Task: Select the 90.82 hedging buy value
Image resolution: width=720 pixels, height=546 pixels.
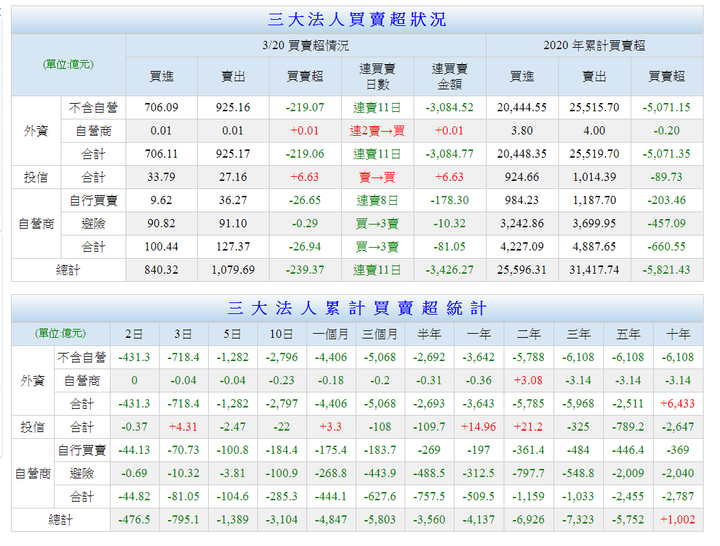Action: [x=161, y=224]
